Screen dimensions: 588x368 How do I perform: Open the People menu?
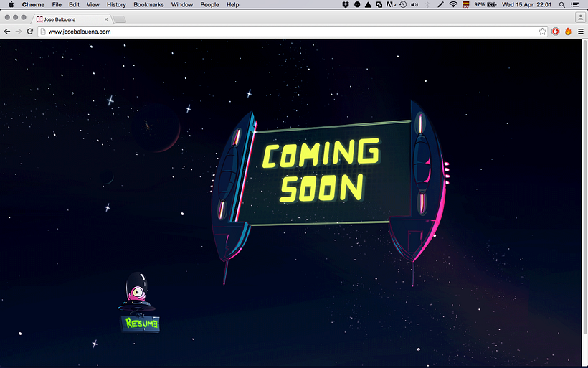tap(209, 4)
